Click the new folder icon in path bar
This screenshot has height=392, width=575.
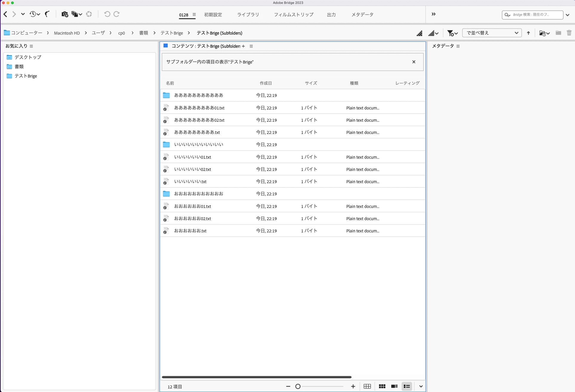point(558,33)
